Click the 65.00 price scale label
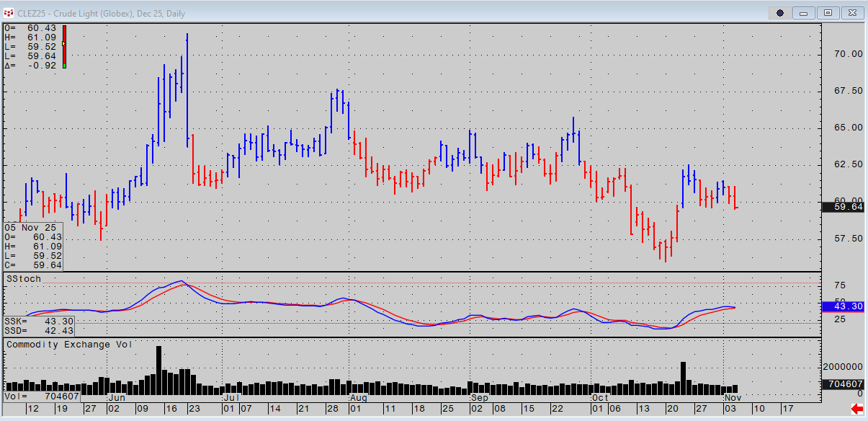 click(849, 128)
